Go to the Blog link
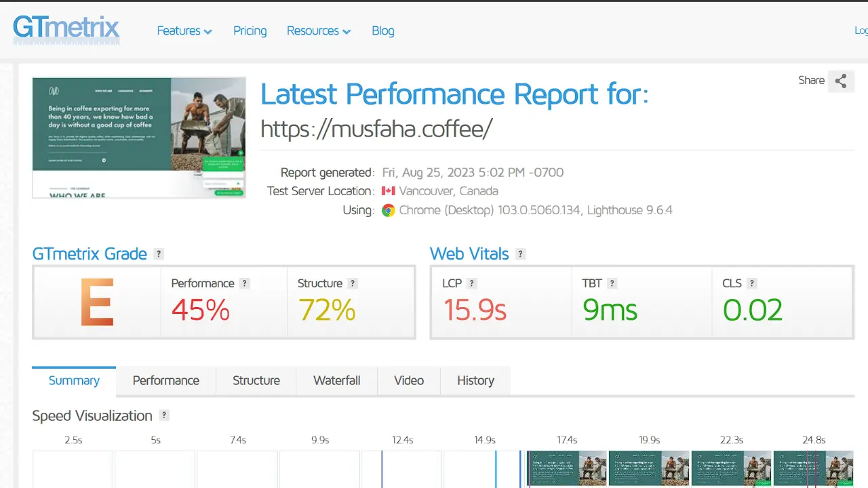Viewport: 868px width, 488px height. [x=382, y=31]
